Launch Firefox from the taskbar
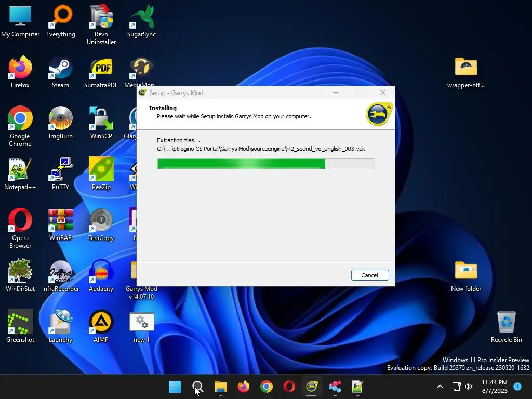 (x=243, y=387)
